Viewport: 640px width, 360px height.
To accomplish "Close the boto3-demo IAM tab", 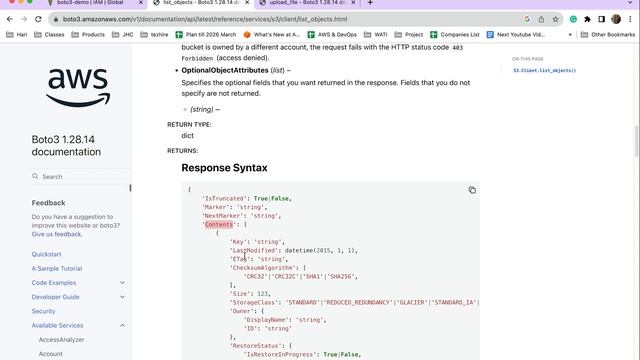I will pyautogui.click(x=141, y=2).
